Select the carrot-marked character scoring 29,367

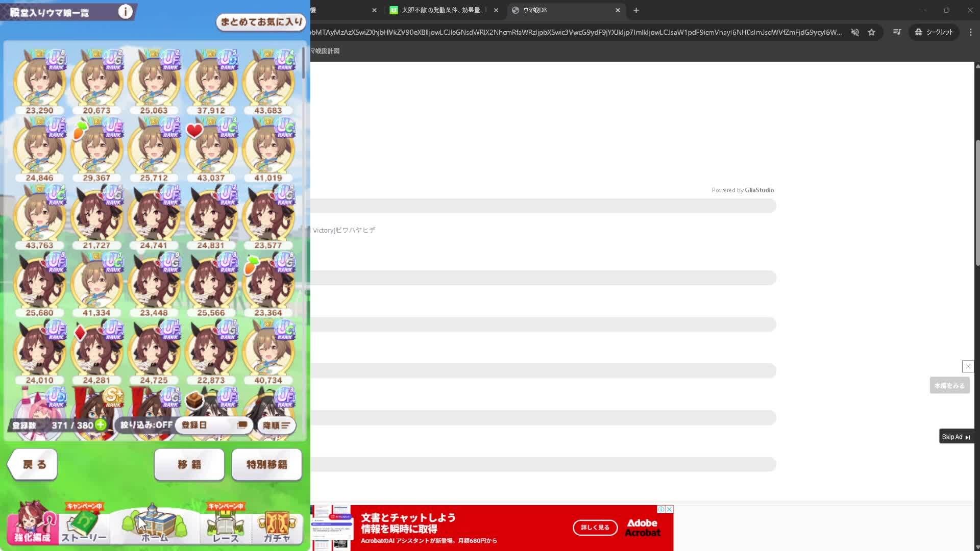point(96,149)
